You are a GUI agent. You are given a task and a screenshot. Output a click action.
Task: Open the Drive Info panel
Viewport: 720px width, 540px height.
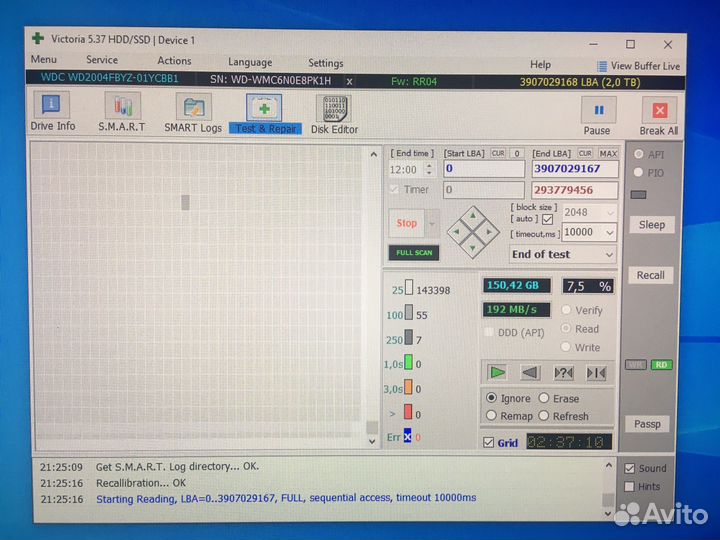(x=52, y=112)
